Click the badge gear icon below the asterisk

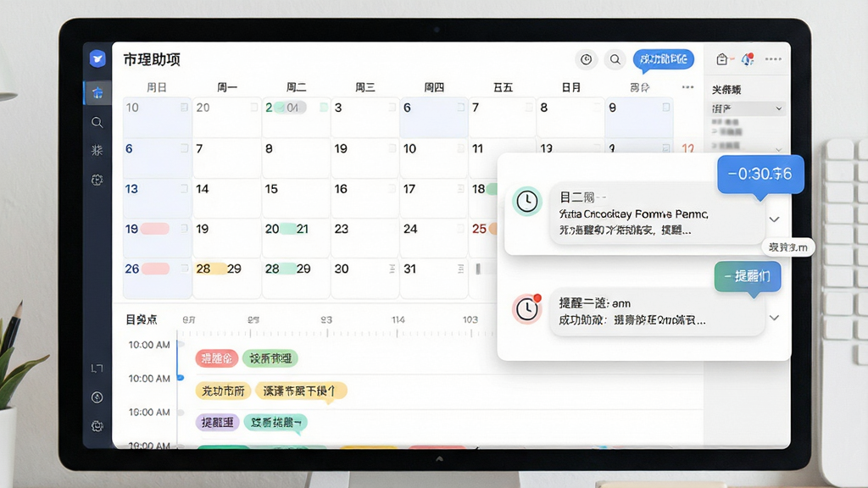pyautogui.click(x=97, y=180)
